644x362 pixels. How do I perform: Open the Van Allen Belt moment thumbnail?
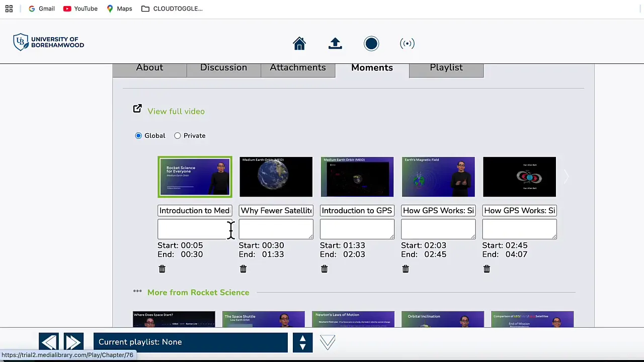coord(519,176)
